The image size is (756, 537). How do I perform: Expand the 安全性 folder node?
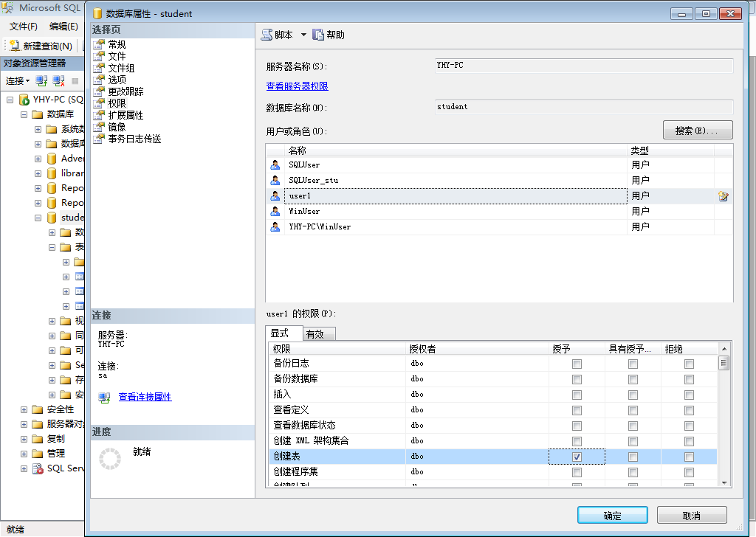click(24, 409)
